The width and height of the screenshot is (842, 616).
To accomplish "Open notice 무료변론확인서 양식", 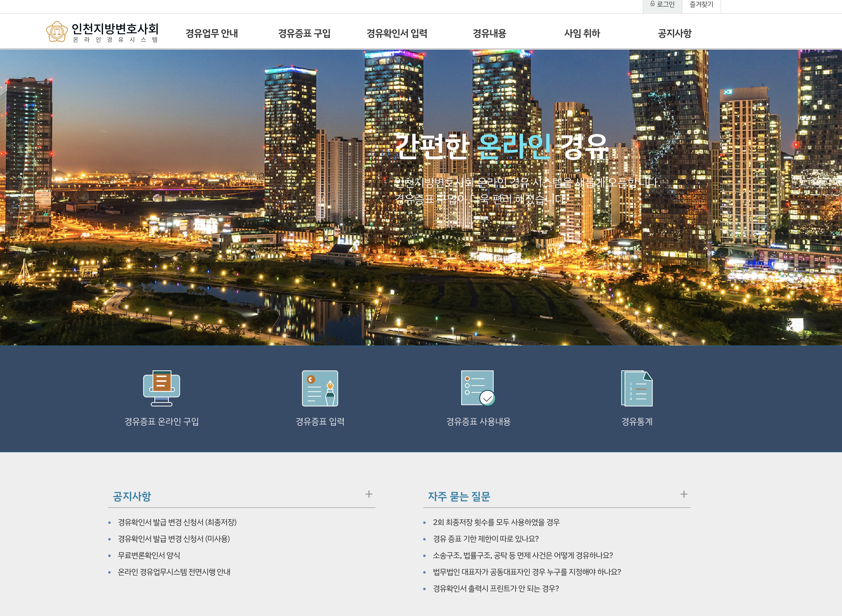I will point(149,555).
